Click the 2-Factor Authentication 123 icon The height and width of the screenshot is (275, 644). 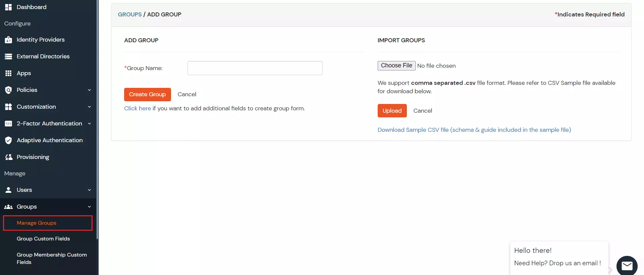(x=8, y=123)
